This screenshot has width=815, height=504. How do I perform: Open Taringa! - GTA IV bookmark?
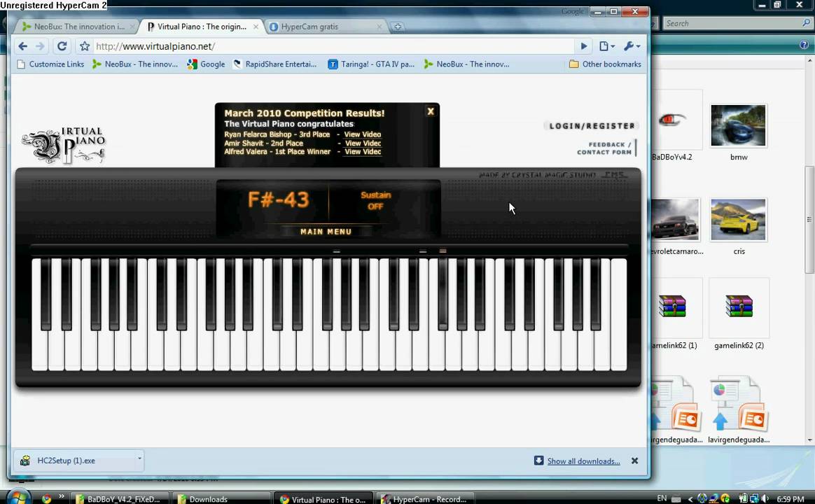tap(371, 64)
